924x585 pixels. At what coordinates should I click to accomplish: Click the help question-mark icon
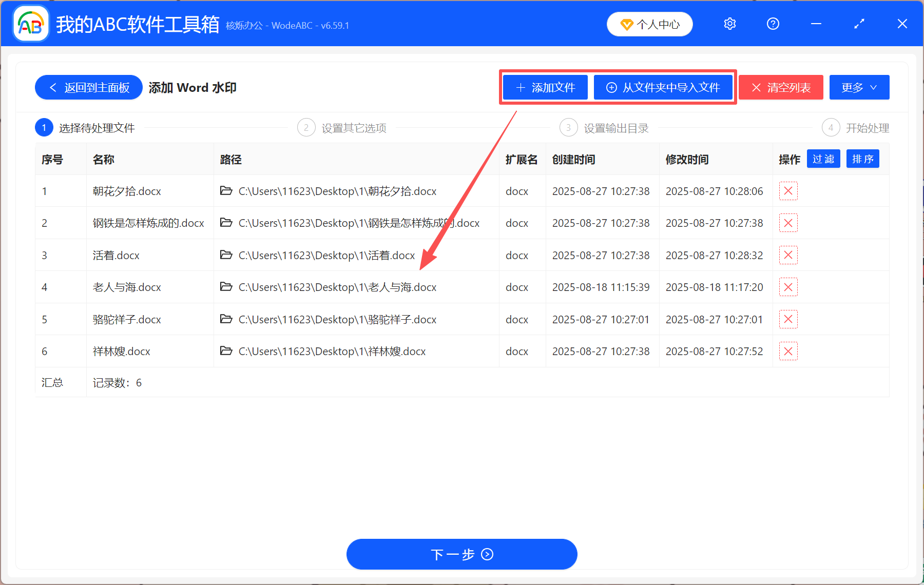click(x=773, y=24)
